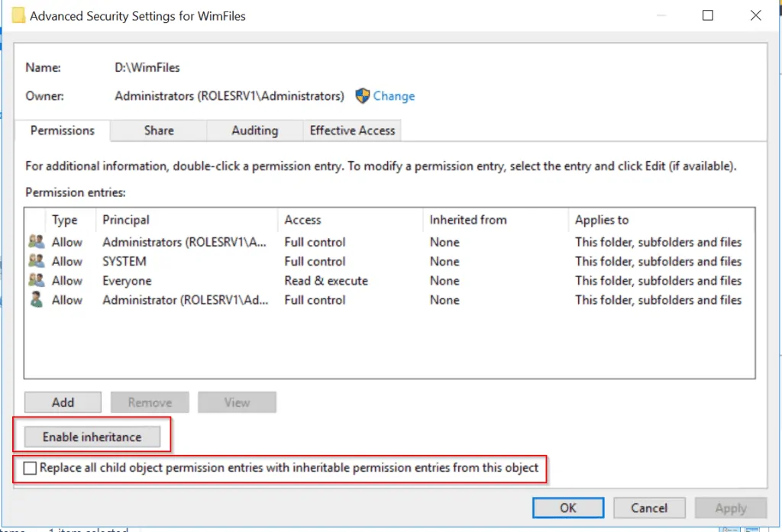Screen dimensions: 782x532
Task: Click Change to modify the owner
Action: pos(392,95)
